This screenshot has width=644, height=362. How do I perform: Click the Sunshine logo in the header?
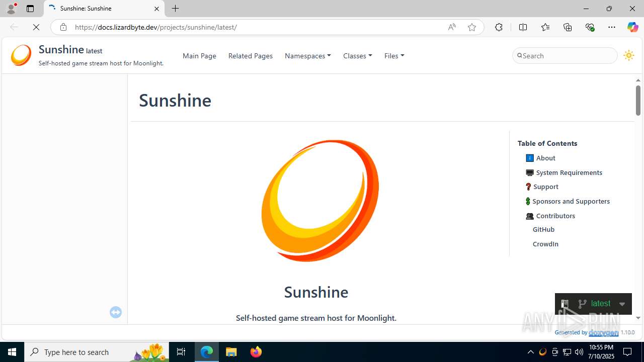(21, 55)
